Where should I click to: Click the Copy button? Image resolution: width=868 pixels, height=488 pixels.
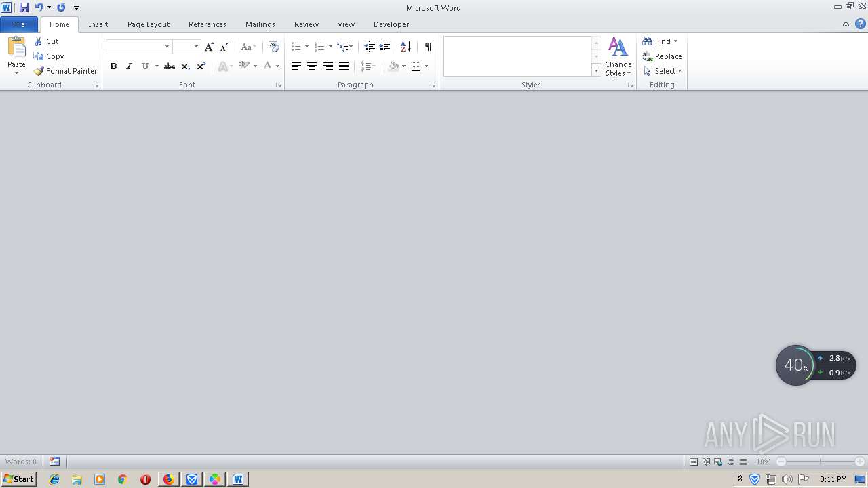click(x=49, y=56)
